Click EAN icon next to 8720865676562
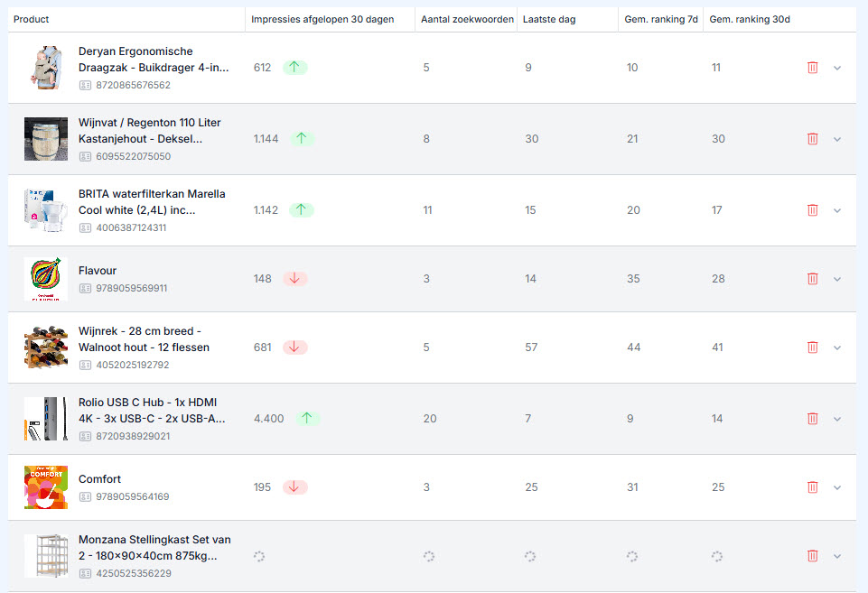Screen dimensions: 868x593 pyautogui.click(x=85, y=85)
